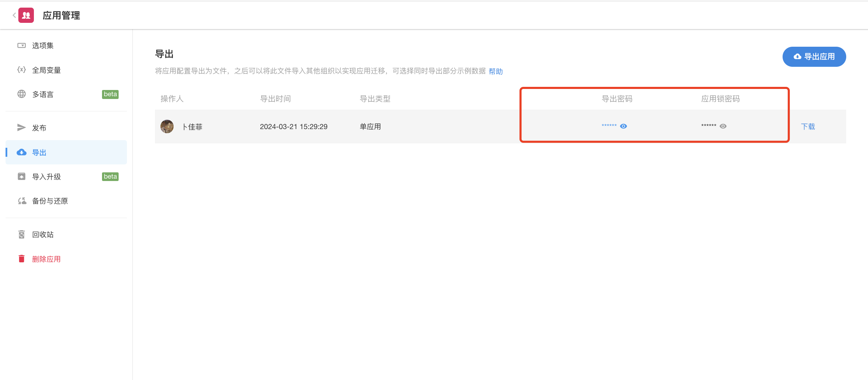Screen dimensions: 868x380
Task: Click the multilingual globe icon
Action: [x=21, y=94]
